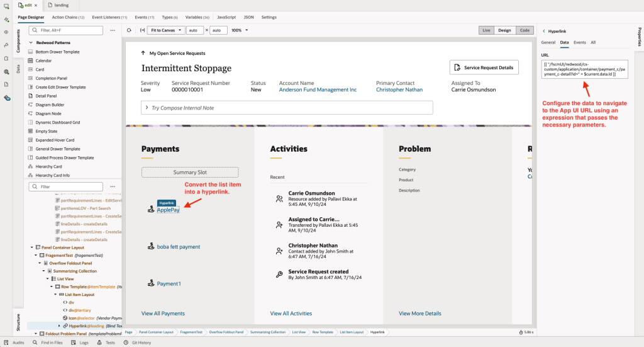Click the Bottom Drawer Template component icon
The image size is (644, 347).
pyautogui.click(x=30, y=52)
